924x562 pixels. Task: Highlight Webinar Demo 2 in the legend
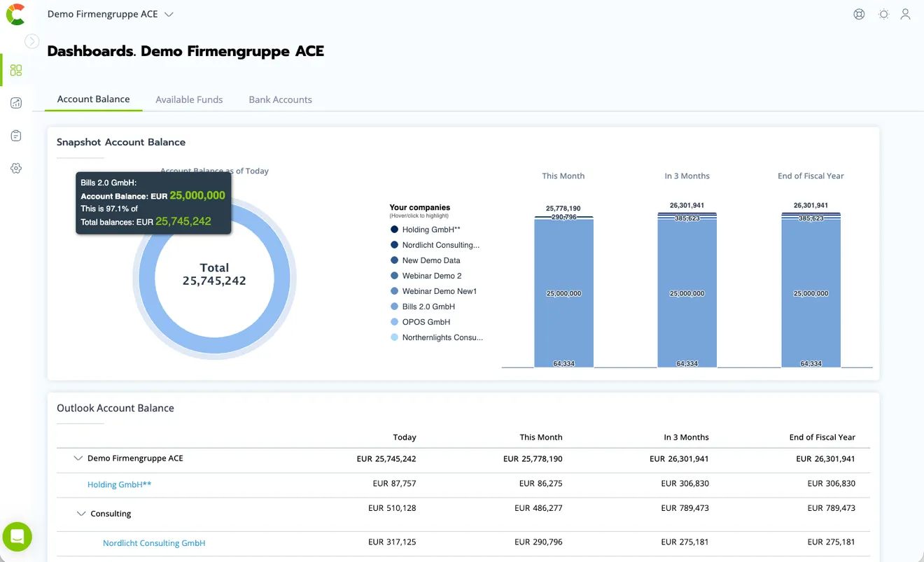(x=432, y=276)
